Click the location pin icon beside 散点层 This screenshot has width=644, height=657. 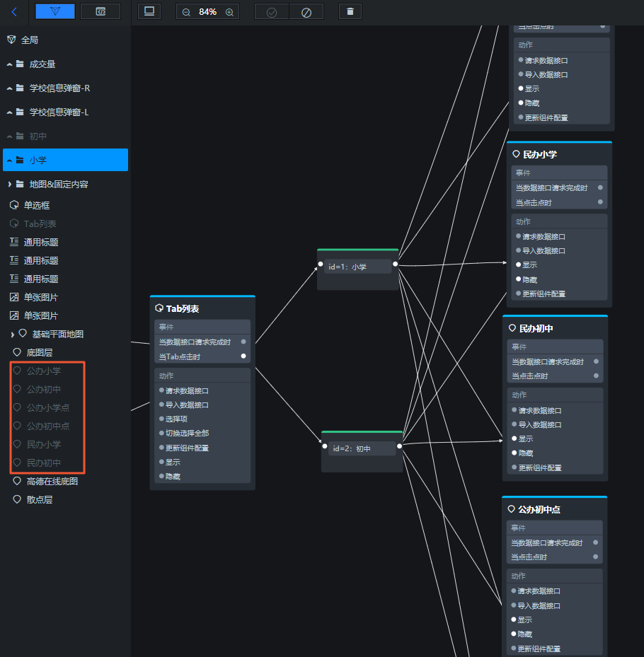click(x=17, y=499)
